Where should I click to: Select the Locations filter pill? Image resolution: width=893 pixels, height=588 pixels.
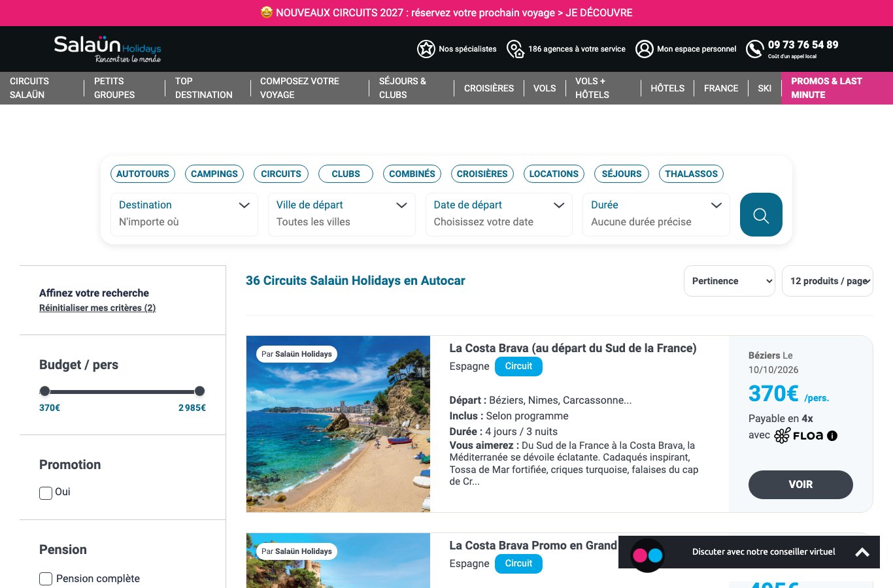554,174
